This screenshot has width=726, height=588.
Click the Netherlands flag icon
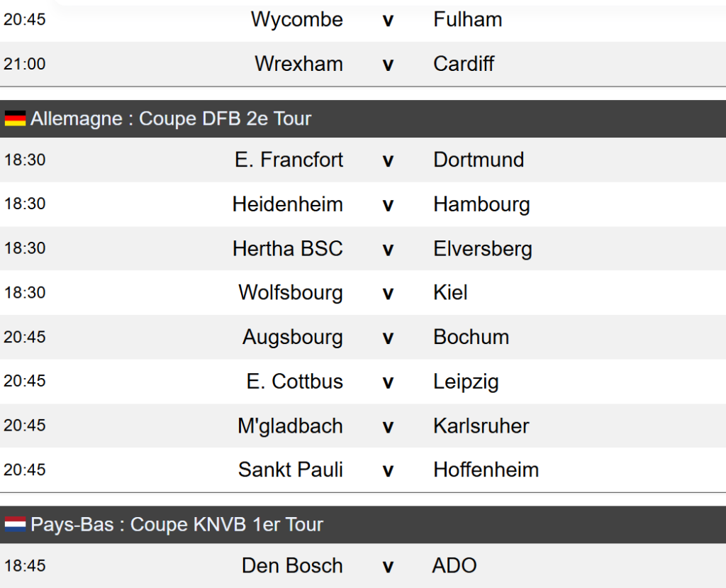[x=15, y=524]
